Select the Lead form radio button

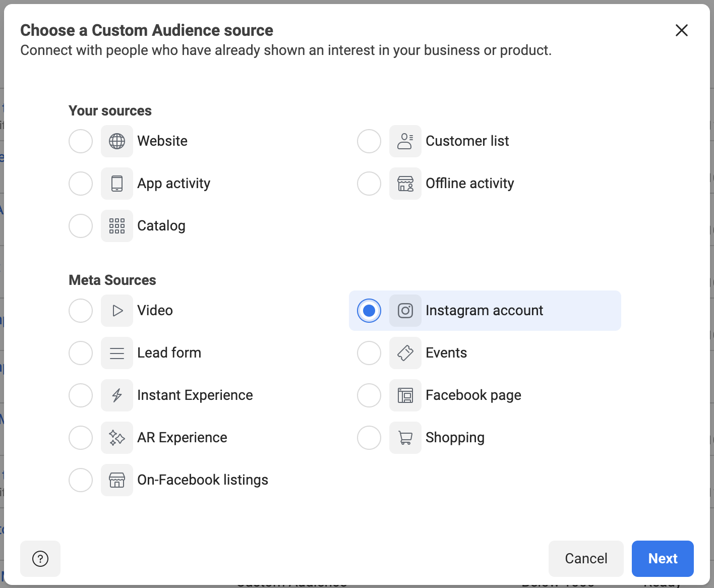pyautogui.click(x=81, y=353)
